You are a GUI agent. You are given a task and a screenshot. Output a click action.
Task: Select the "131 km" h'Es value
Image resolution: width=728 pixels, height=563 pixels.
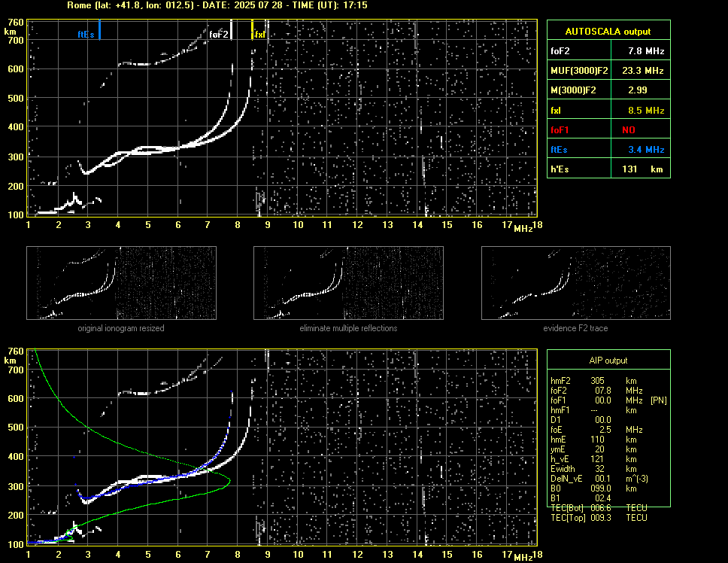point(642,169)
